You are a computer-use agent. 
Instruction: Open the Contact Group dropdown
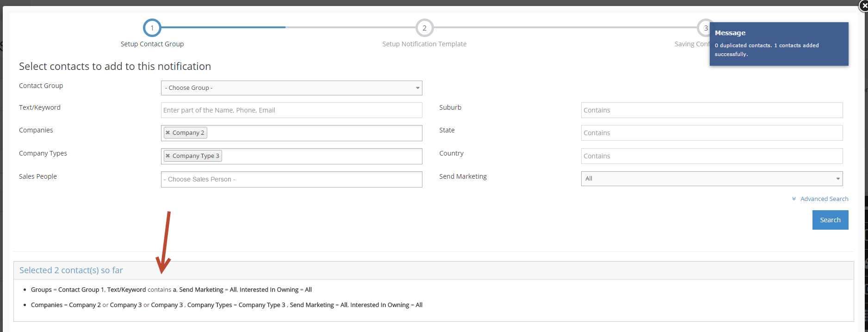coord(291,88)
